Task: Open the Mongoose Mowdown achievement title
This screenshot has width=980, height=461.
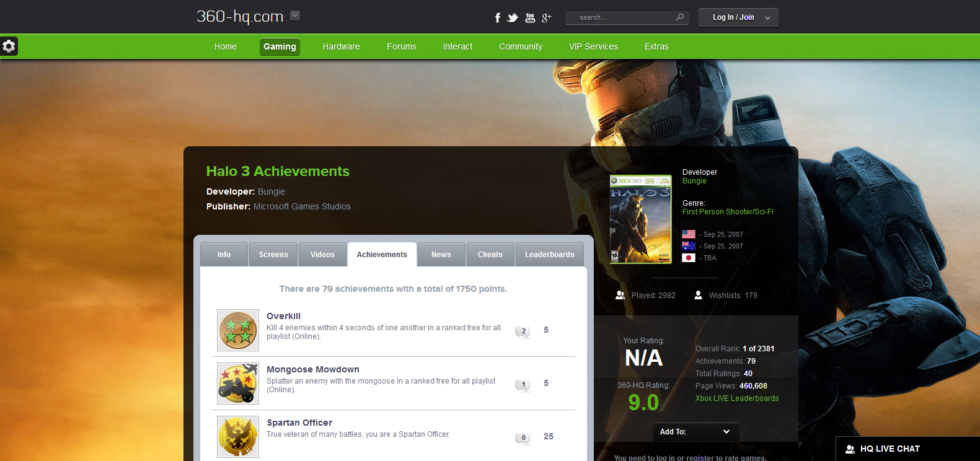Action: (x=313, y=369)
